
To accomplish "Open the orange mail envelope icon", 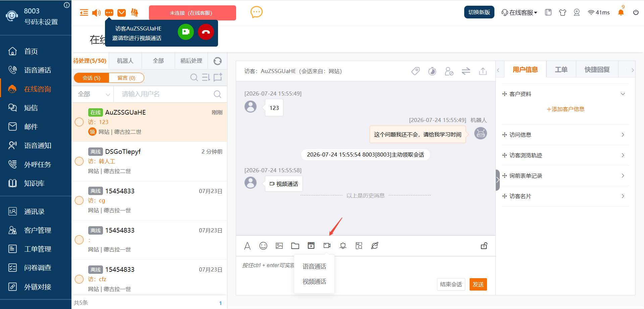I will tap(122, 13).
